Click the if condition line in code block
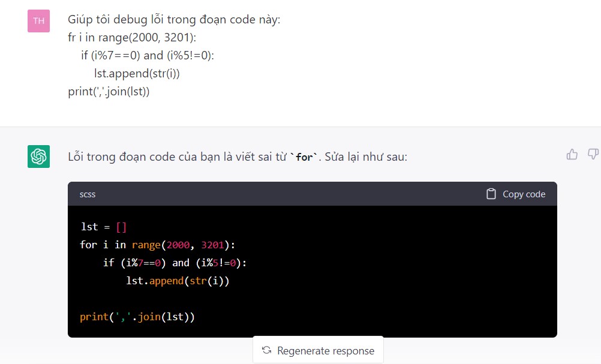Image resolution: width=601 pixels, height=364 pixels. click(x=175, y=263)
